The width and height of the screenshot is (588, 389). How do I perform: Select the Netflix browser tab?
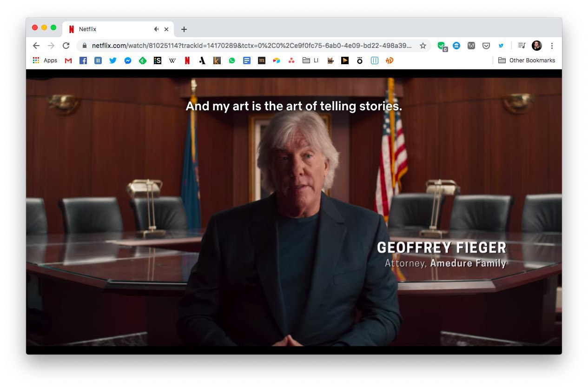pos(118,29)
